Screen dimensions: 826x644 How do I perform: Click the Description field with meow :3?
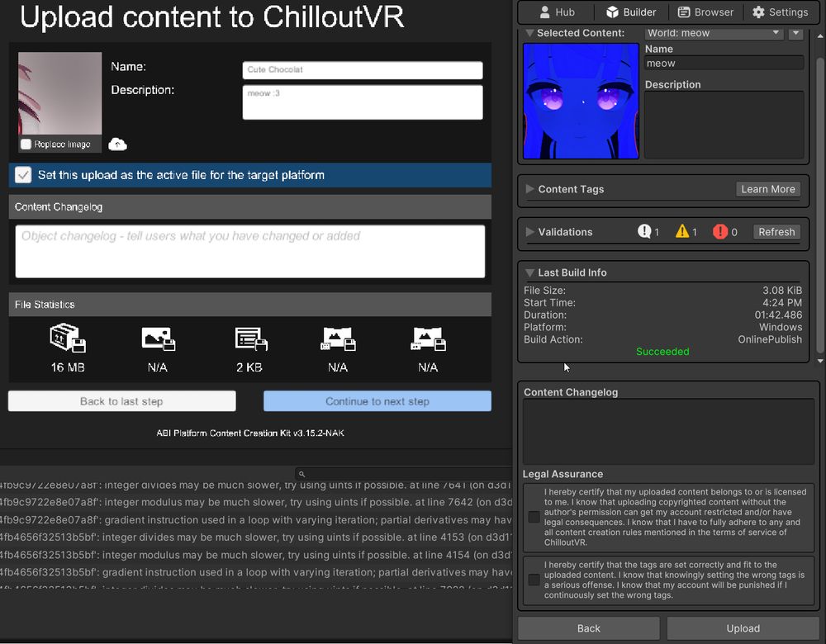tap(363, 102)
